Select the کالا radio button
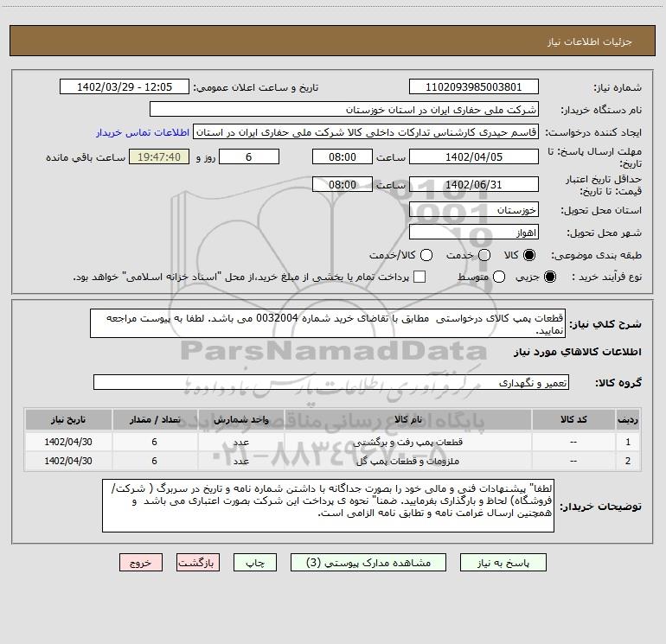Screen dimensions: 666x644 pos(529,255)
